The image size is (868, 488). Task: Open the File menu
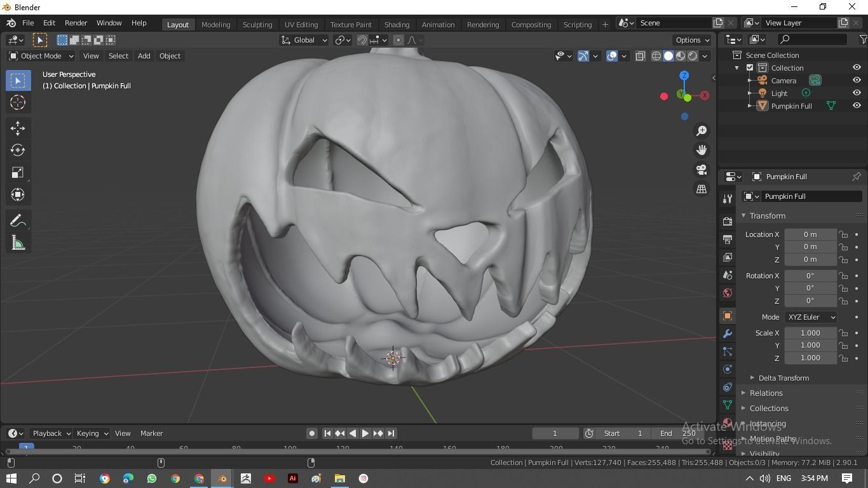tap(28, 23)
